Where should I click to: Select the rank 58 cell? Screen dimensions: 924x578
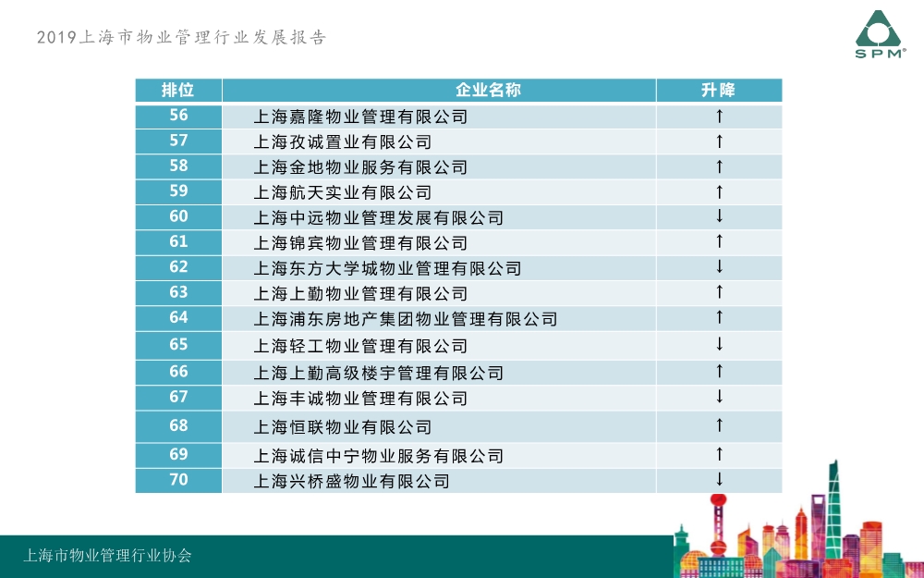178,166
